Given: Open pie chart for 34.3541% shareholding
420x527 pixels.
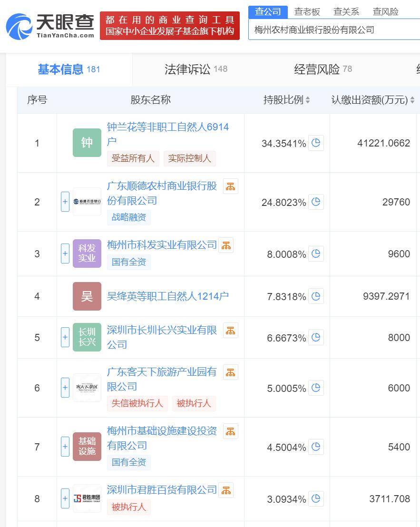Looking at the screenshot, I should [x=316, y=143].
